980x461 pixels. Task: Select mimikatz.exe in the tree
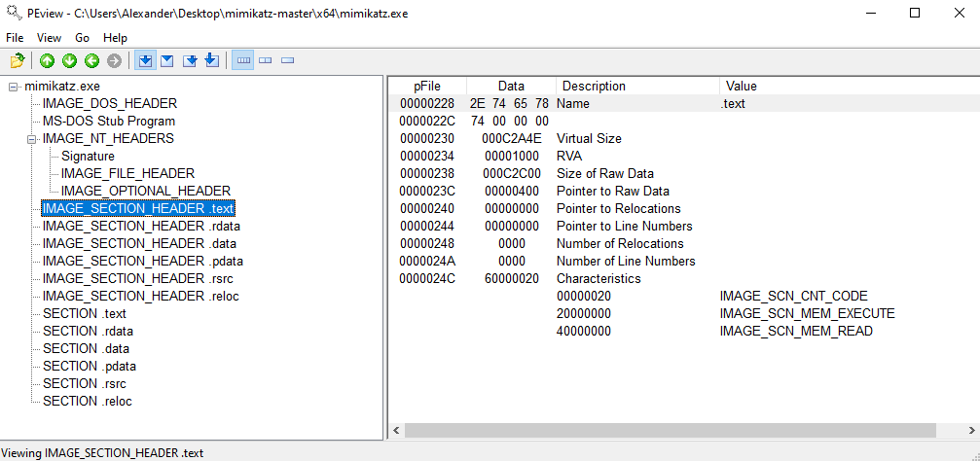click(62, 87)
